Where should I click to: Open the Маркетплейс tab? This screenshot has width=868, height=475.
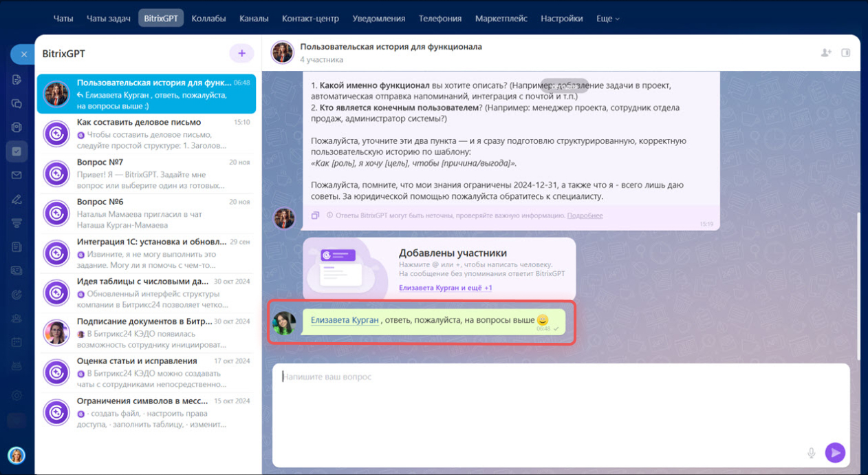[x=501, y=19]
